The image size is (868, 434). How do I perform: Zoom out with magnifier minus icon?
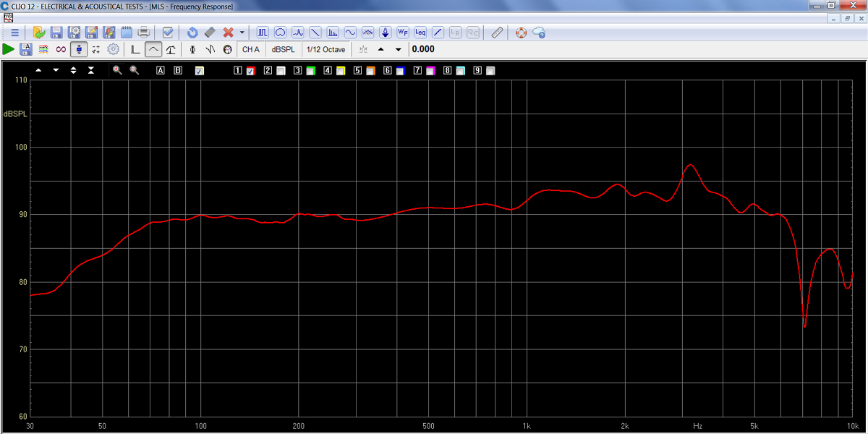click(134, 70)
